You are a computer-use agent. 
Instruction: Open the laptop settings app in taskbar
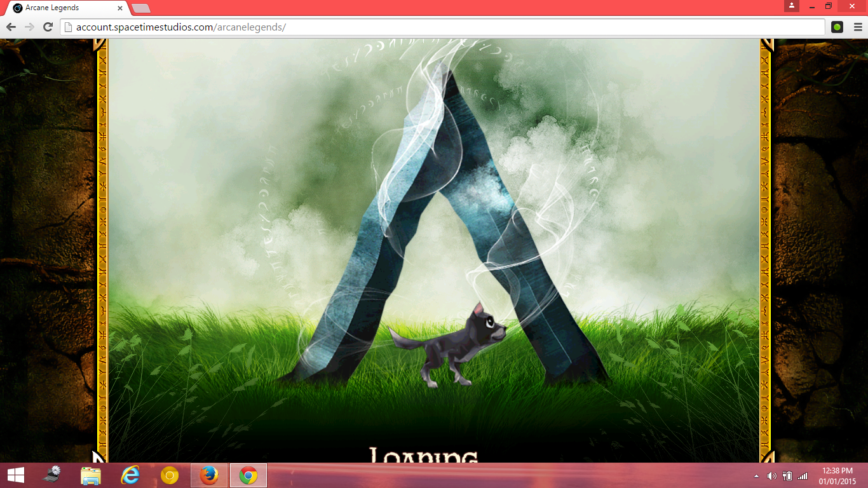pyautogui.click(x=51, y=475)
